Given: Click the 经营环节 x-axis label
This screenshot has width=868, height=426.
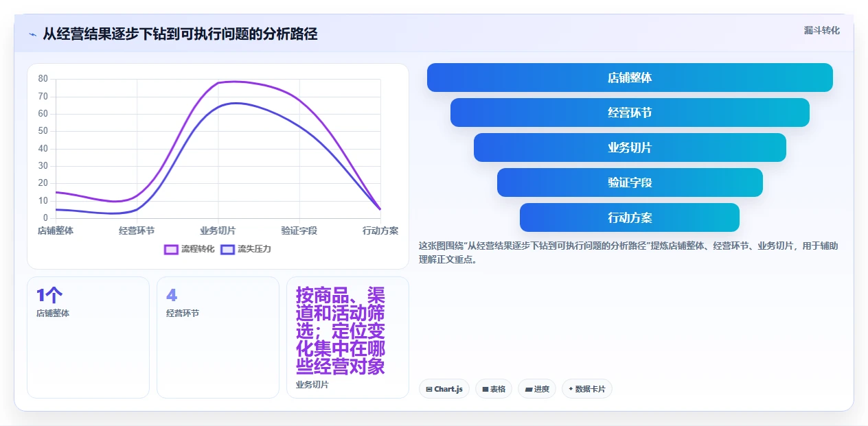Looking at the screenshot, I should pyautogui.click(x=137, y=230).
